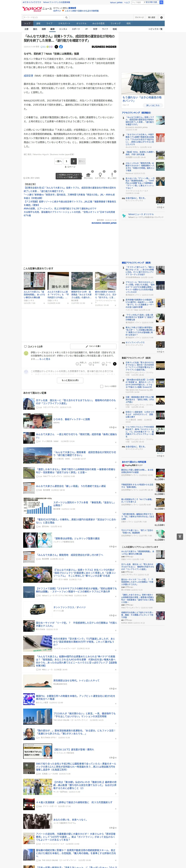Open the オリジナル tab

click(x=81, y=24)
